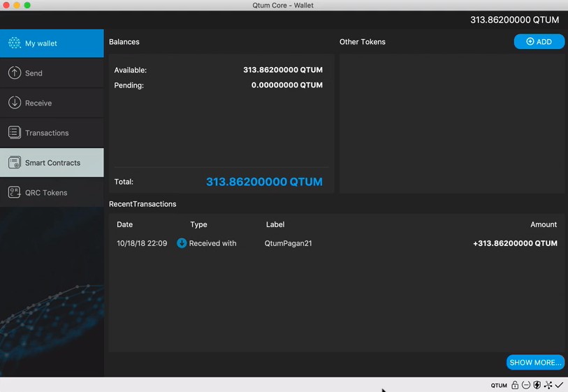Click the Other Tokens heading
This screenshot has width=568, height=392.
click(362, 42)
